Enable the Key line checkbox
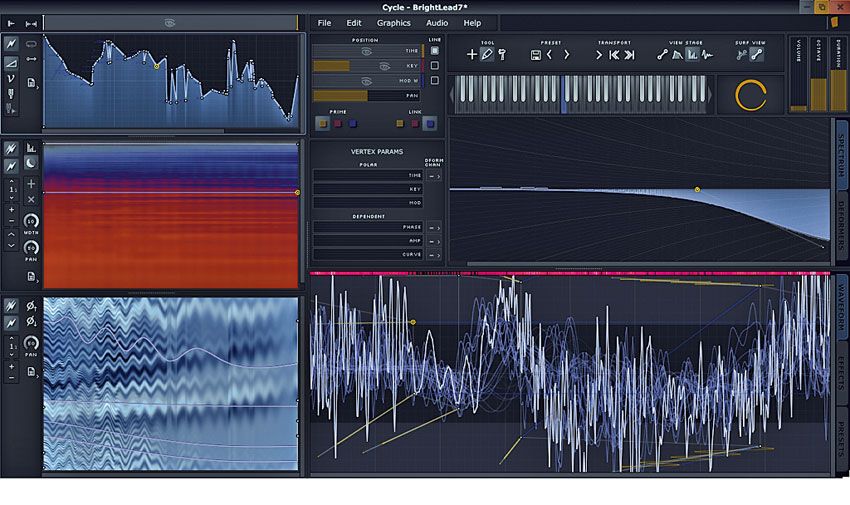The height and width of the screenshot is (505, 850). (x=434, y=65)
